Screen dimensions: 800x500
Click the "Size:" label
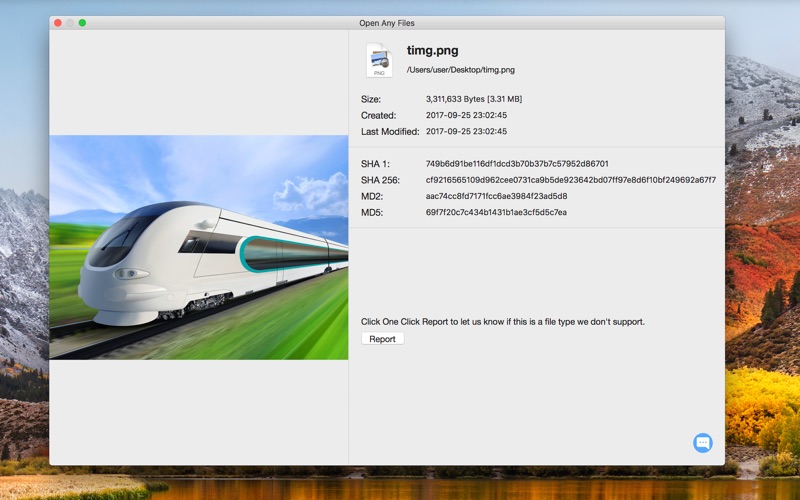tap(371, 99)
